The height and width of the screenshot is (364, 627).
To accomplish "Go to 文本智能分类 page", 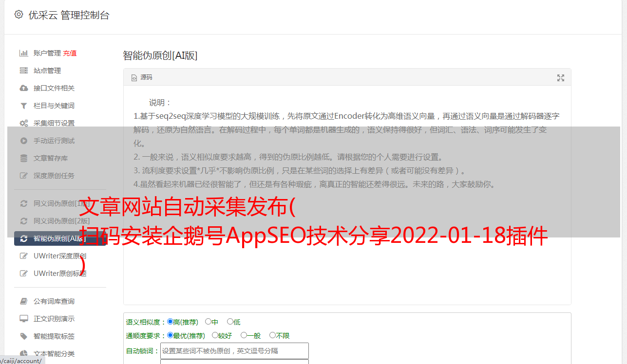I will 54,354.
